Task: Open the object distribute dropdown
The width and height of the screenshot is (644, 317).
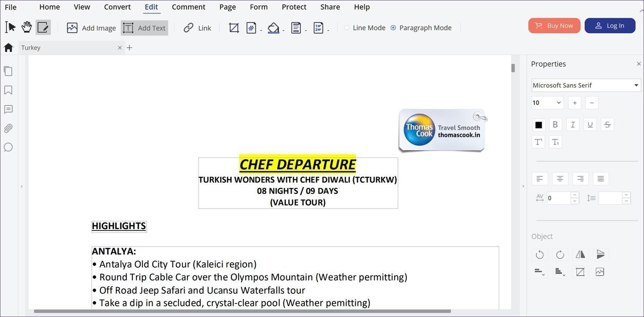Action: [560, 272]
